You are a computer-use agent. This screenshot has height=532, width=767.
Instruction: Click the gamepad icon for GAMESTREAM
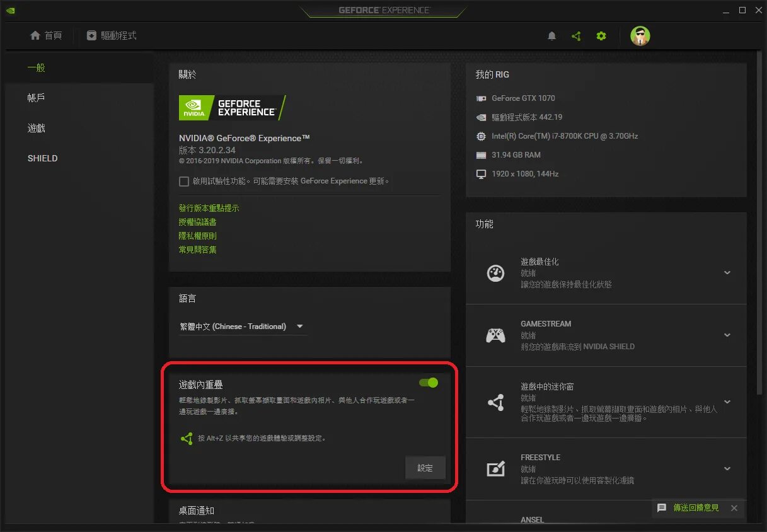[496, 335]
